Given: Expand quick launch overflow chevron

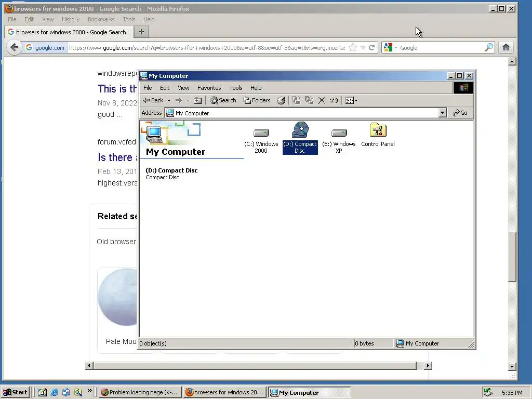Looking at the screenshot, I should (x=89, y=391).
